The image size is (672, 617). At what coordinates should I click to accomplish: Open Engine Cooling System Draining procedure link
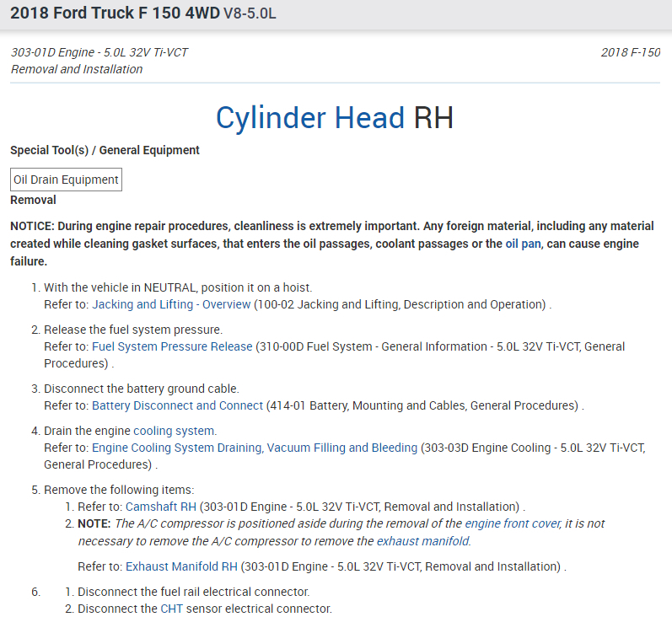point(255,448)
